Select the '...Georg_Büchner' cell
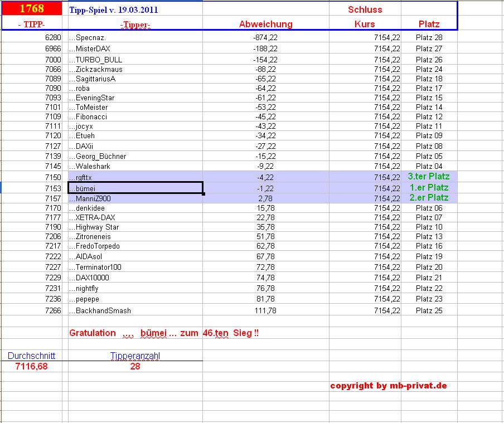504x423 pixels. (x=135, y=156)
